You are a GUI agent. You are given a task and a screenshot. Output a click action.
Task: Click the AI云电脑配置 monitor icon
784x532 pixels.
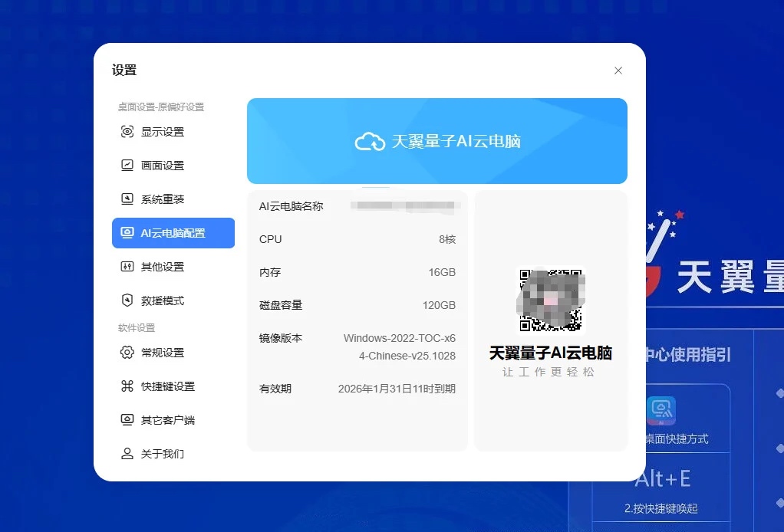click(127, 233)
